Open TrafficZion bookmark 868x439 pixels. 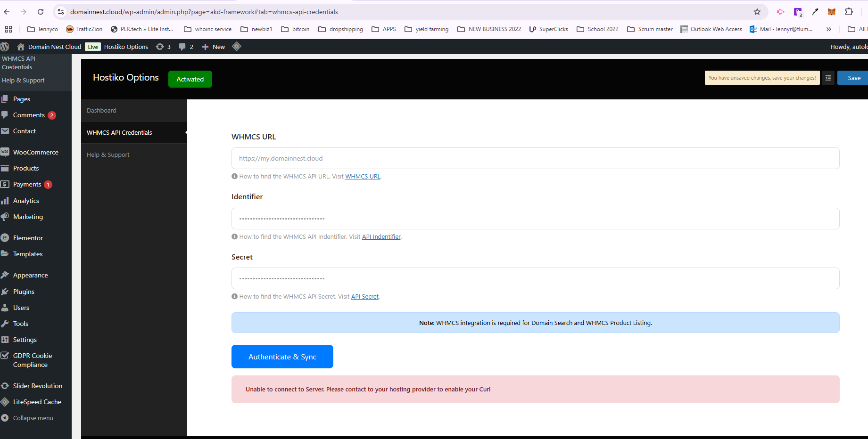click(84, 29)
